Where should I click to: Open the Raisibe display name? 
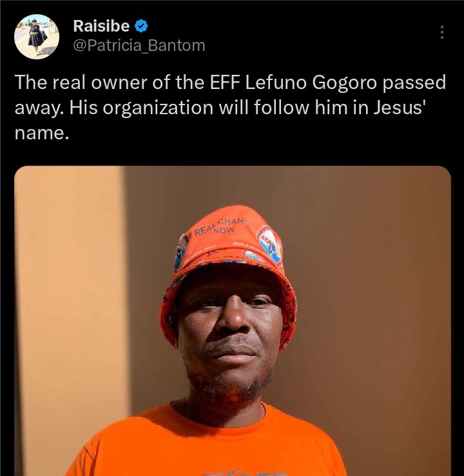tap(101, 26)
